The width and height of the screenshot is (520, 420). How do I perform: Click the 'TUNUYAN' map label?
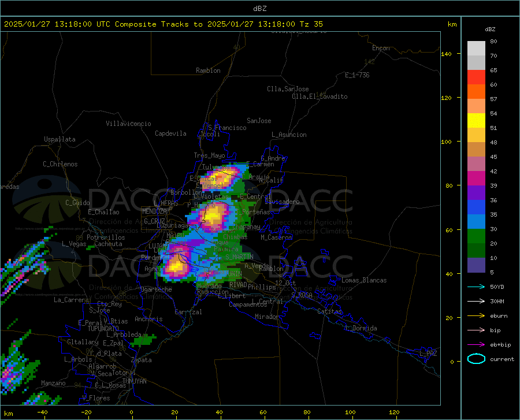pyautogui.click(x=134, y=381)
